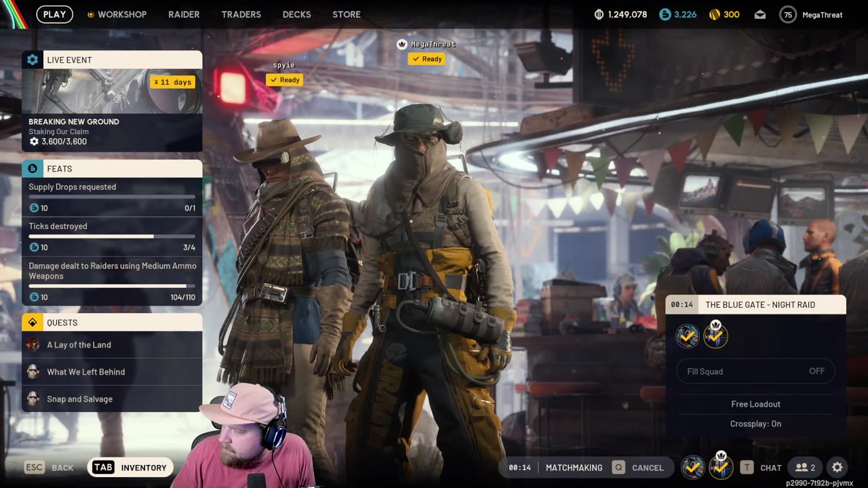This screenshot has height=488, width=868.
Task: Click the Feats header icon
Action: coord(32,168)
